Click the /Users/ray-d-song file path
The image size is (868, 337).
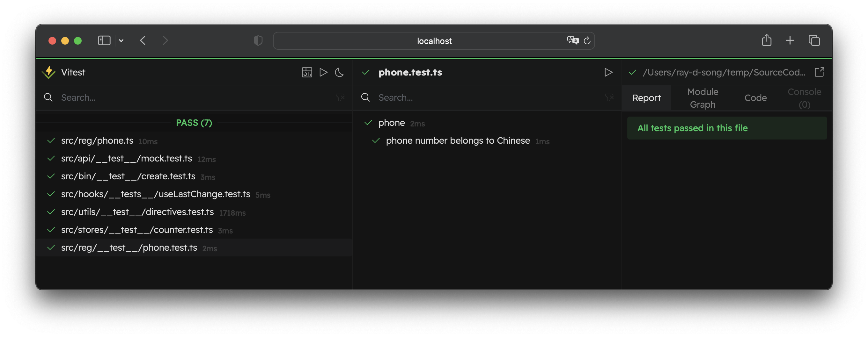point(724,72)
